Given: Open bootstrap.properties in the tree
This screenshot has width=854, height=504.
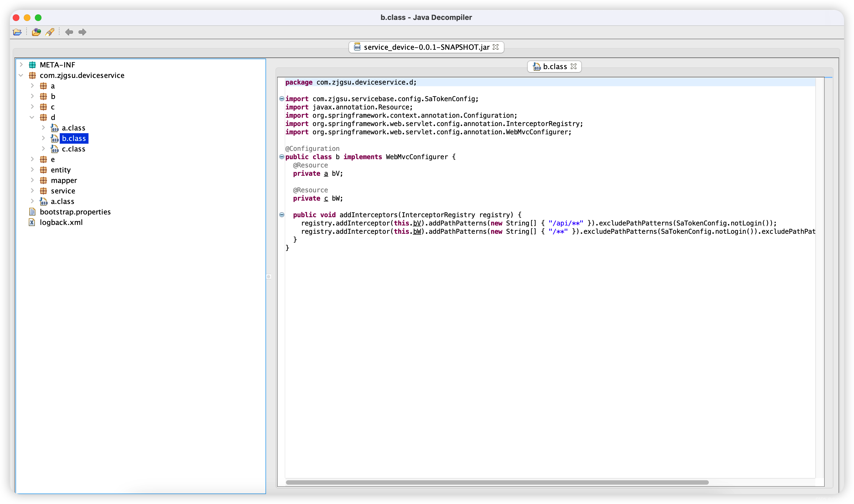Looking at the screenshot, I should [x=75, y=212].
